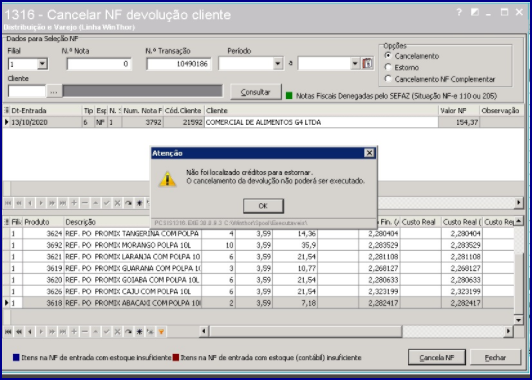
Task: Click the Cliente code field
Action: [x=26, y=91]
